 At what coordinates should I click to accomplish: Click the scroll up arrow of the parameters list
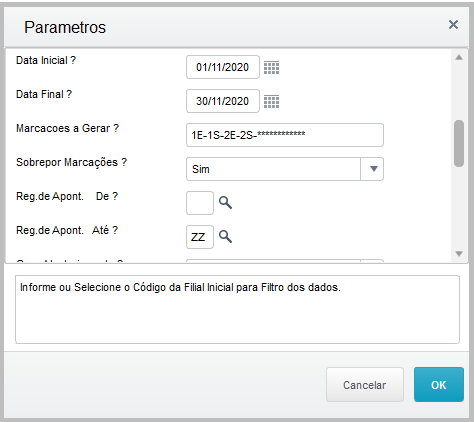click(x=459, y=57)
